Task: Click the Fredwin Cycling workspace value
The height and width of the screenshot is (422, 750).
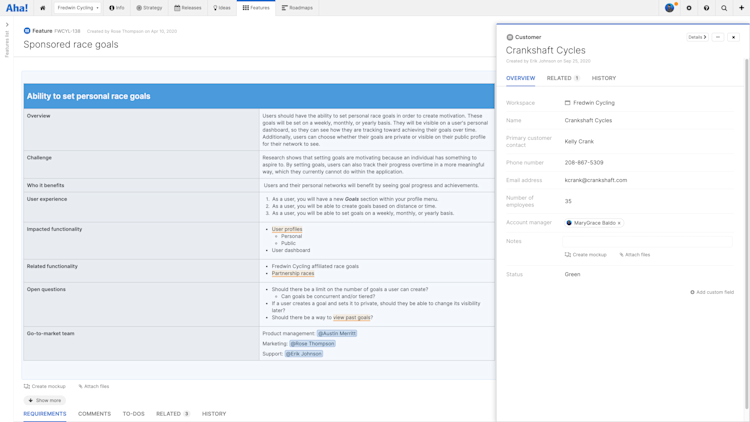Action: click(x=590, y=103)
